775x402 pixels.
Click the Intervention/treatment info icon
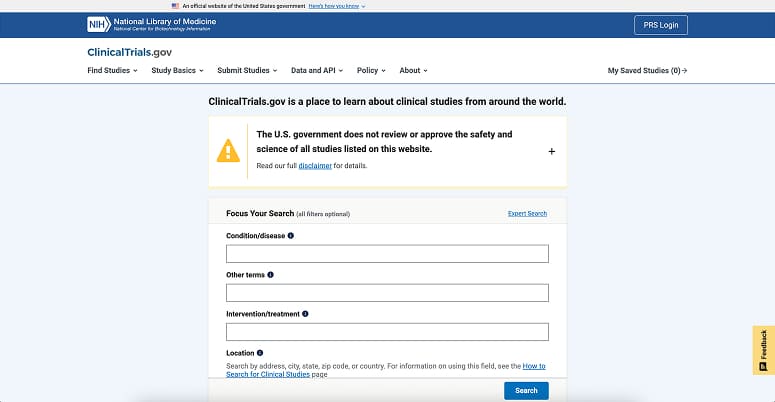[305, 314]
